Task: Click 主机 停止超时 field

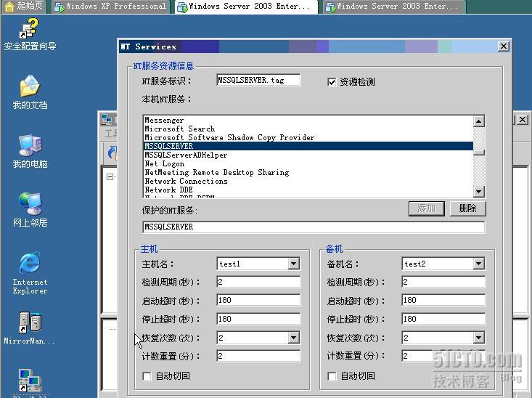Action: click(258, 319)
